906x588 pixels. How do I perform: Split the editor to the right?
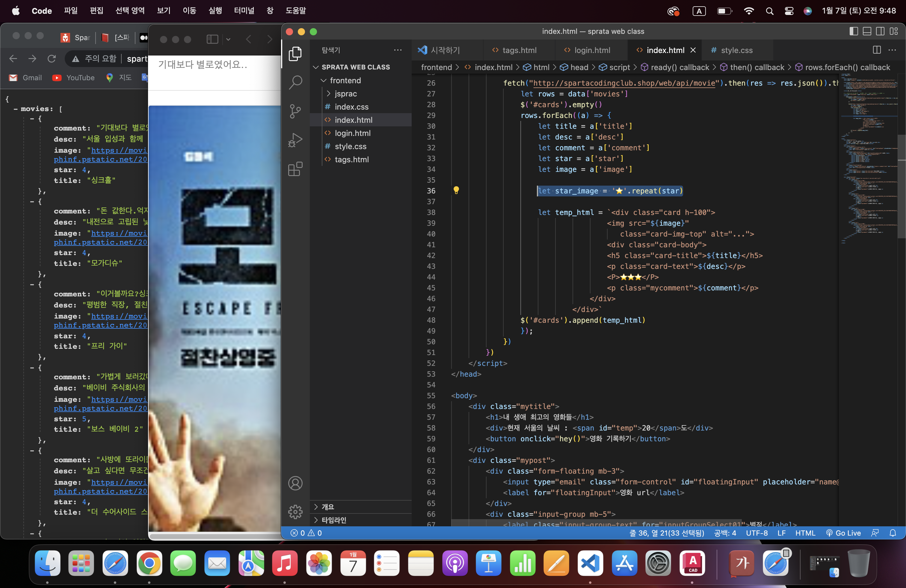(877, 50)
